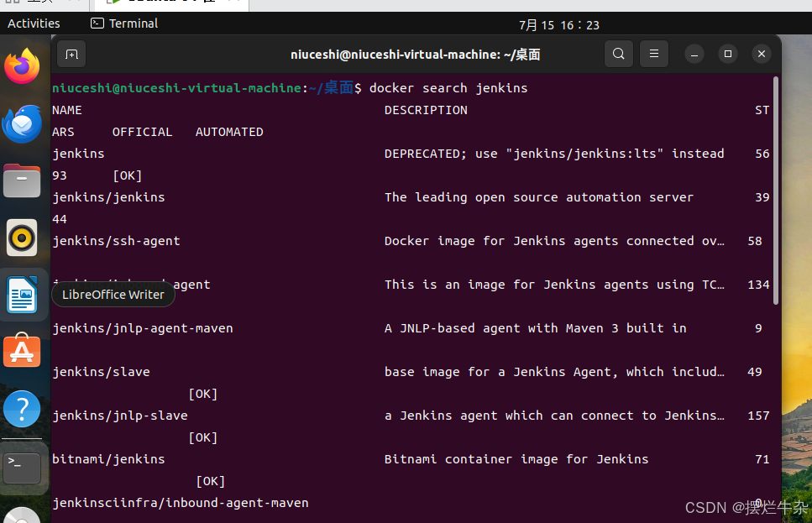
Task: Open Thunderbird mail from the dock
Action: point(23,123)
